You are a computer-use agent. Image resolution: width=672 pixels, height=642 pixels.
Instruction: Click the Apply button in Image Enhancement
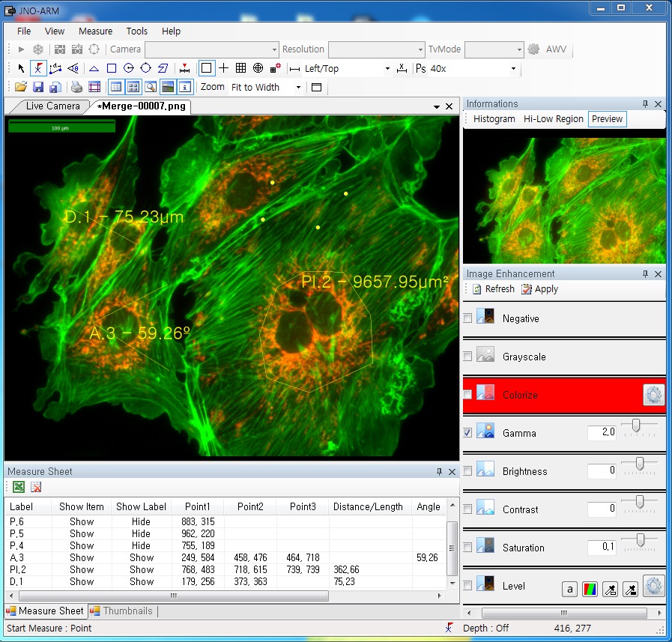[540, 289]
